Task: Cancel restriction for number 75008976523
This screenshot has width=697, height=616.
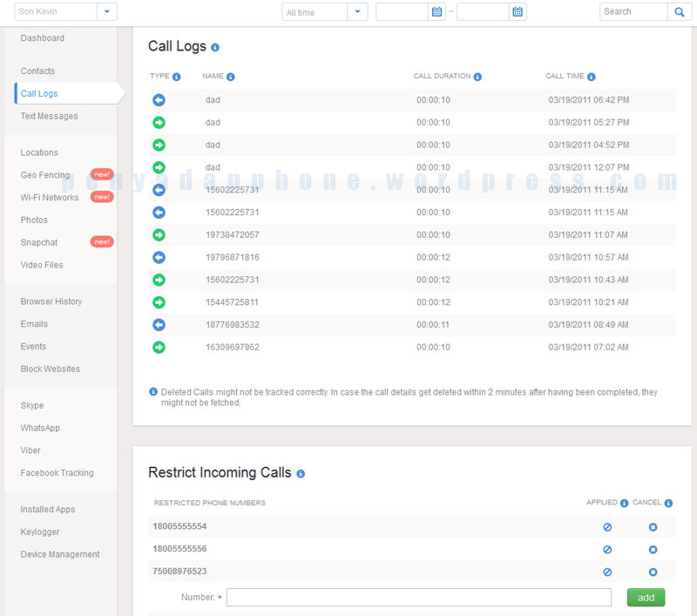Action: point(653,572)
